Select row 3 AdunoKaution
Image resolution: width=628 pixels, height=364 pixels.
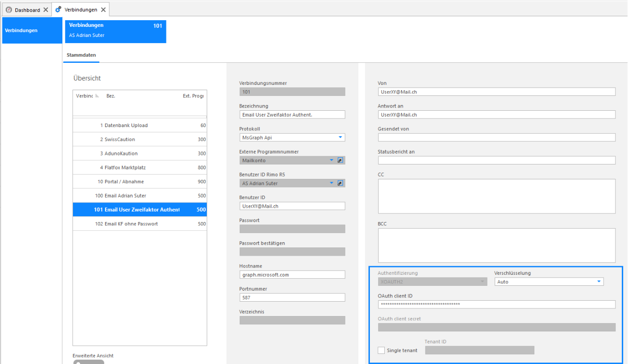[140, 153]
